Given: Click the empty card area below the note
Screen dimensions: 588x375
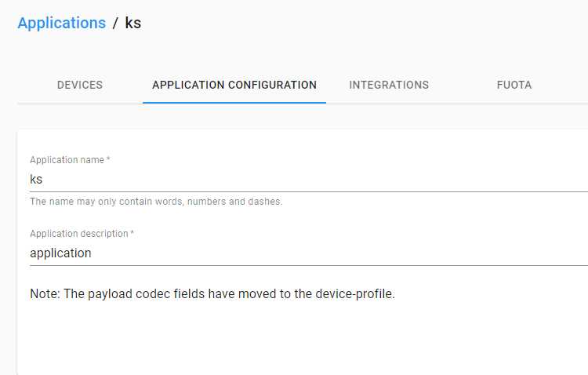Looking at the screenshot, I should 300,338.
